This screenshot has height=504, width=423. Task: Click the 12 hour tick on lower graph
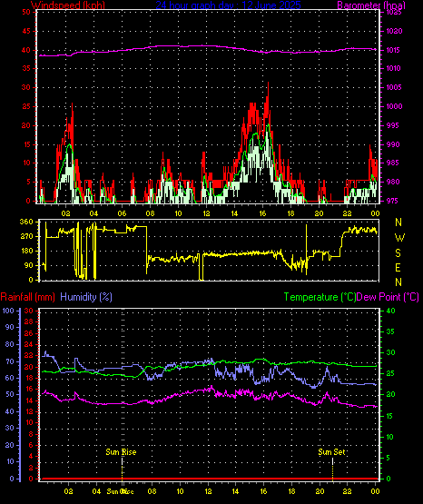click(x=208, y=491)
